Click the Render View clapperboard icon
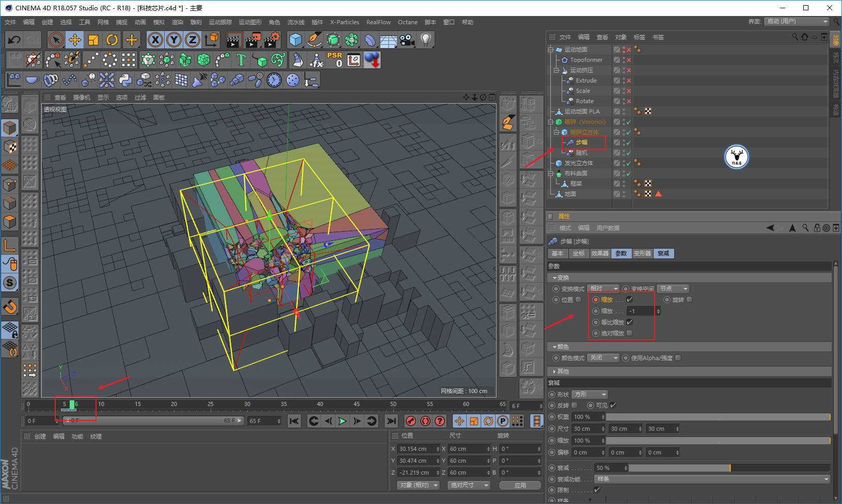Viewport: 842px width, 504px height. click(234, 40)
